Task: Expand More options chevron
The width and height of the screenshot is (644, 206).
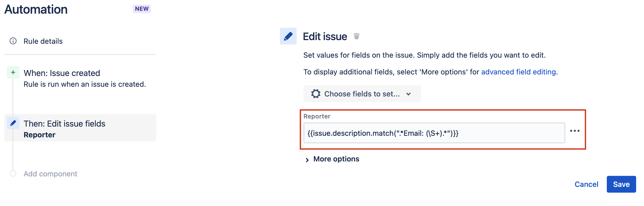Action: [x=307, y=160]
